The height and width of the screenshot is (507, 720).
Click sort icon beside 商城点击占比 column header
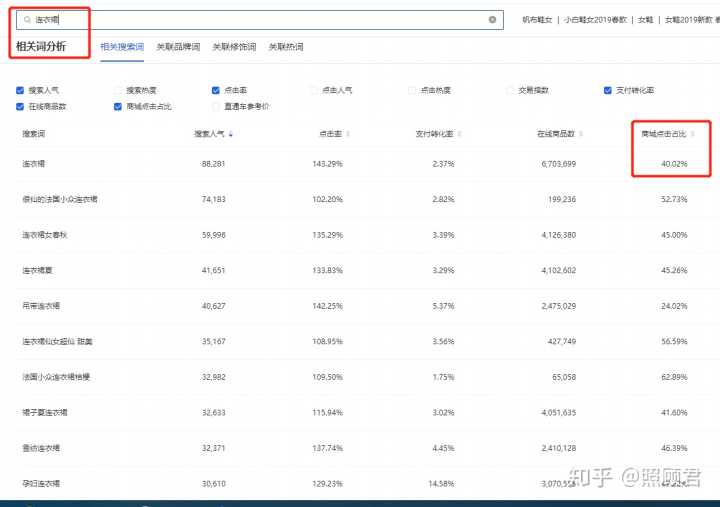click(692, 134)
